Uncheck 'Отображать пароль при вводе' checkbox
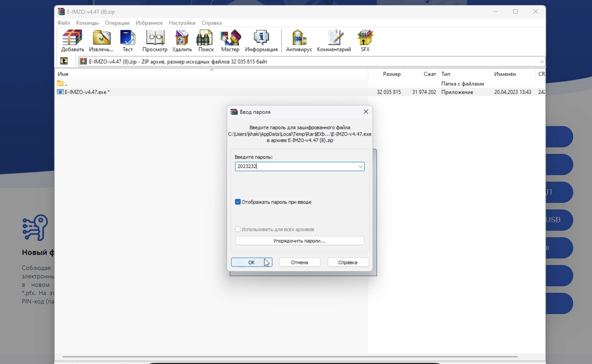 click(x=238, y=202)
